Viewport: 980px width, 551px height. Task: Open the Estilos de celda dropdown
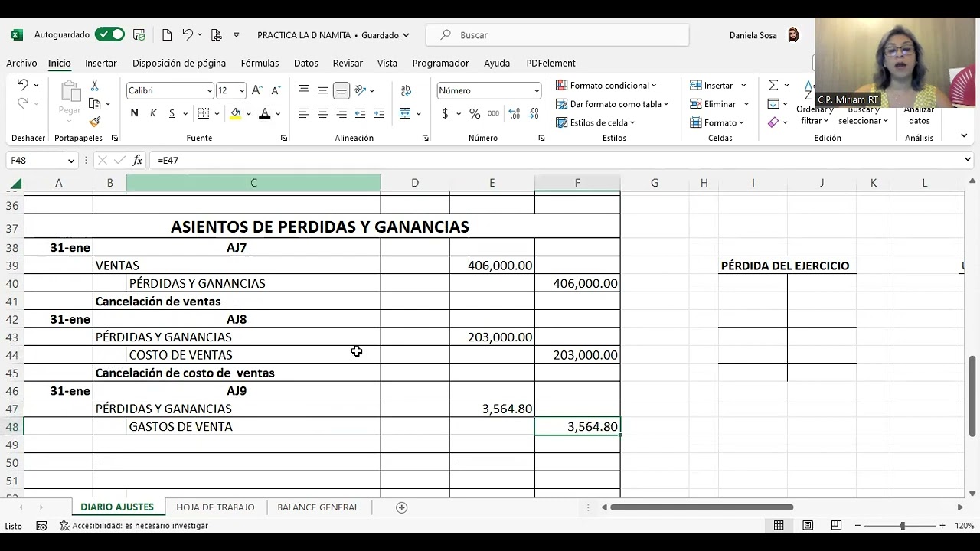596,122
